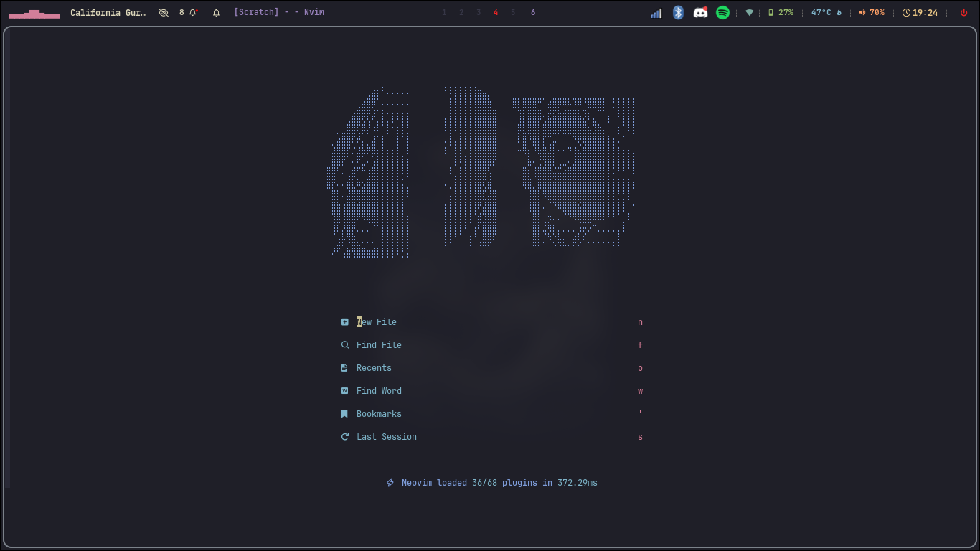The width and height of the screenshot is (980, 551).
Task: Click the battery 27% indicator
Action: [780, 12]
